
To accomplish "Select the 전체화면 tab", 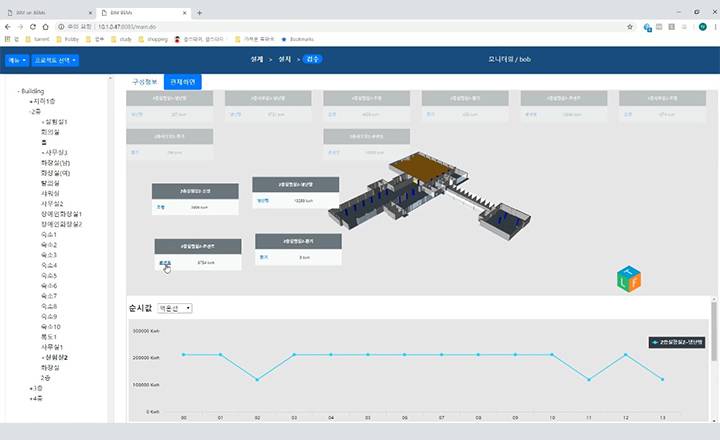I will click(x=183, y=81).
